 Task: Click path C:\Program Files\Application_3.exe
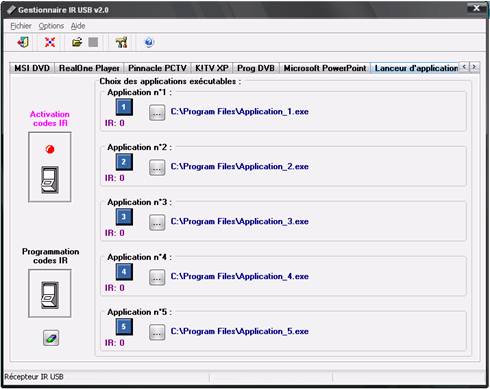click(240, 221)
